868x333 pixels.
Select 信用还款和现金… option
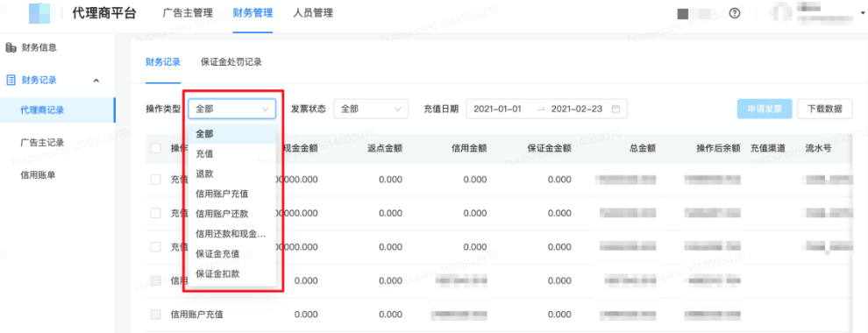[232, 234]
